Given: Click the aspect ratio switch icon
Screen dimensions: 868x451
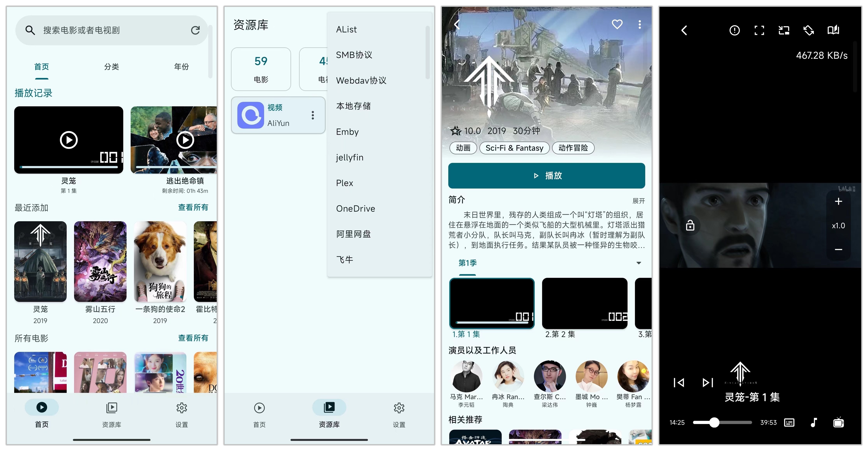Looking at the screenshot, I should (x=784, y=30).
